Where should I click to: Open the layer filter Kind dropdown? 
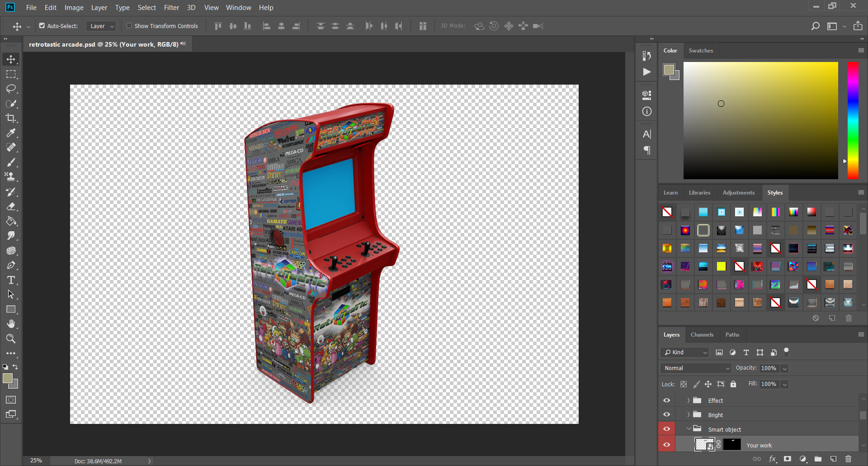685,352
